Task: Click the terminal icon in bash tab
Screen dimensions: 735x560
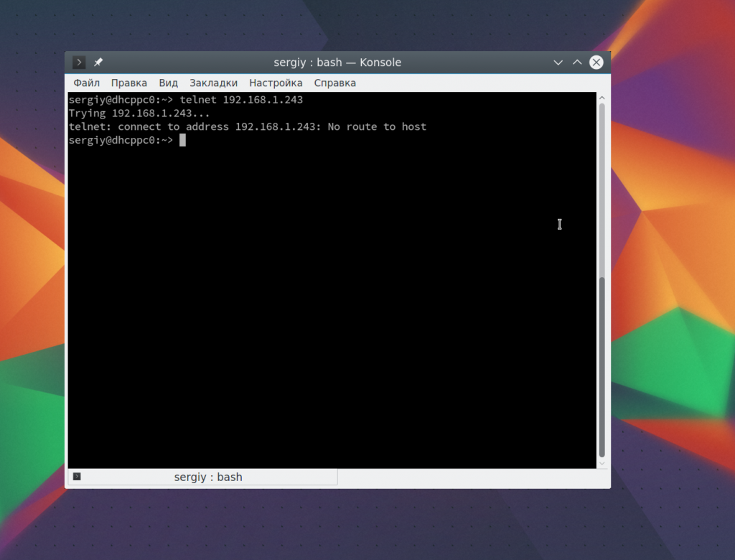Action: pyautogui.click(x=77, y=477)
